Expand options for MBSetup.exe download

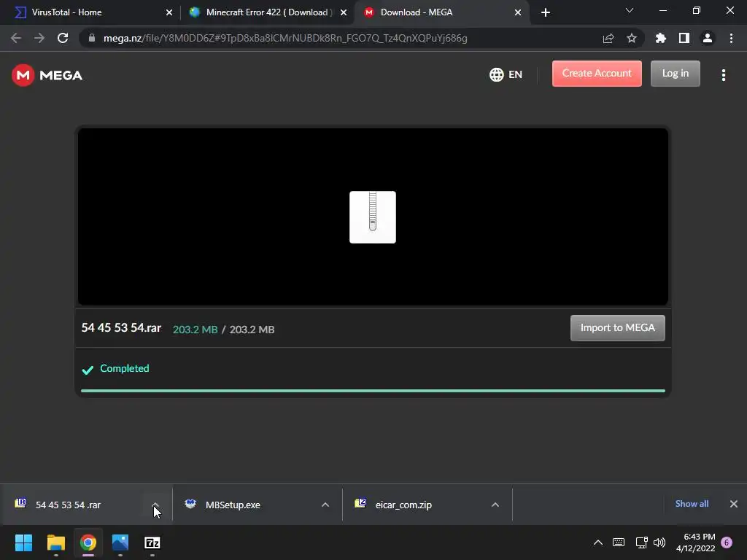[x=325, y=505]
